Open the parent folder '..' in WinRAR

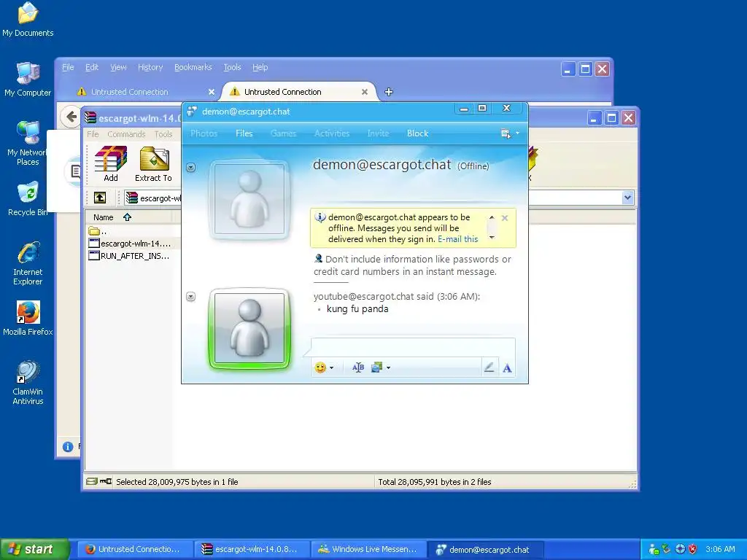98,231
